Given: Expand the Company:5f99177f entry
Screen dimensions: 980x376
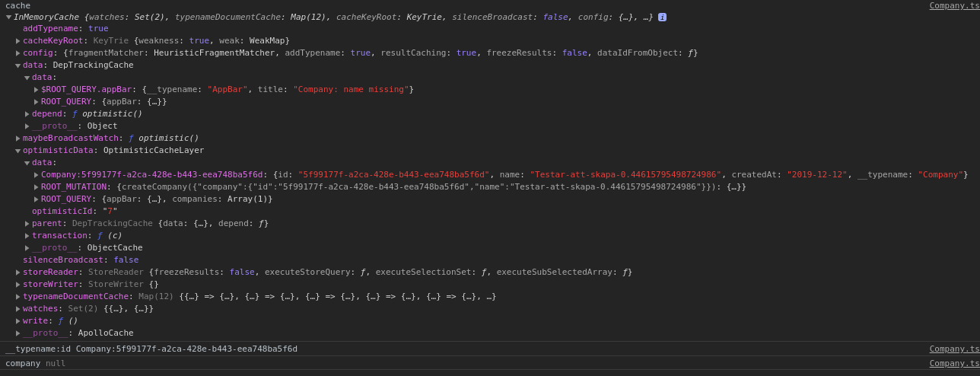Looking at the screenshot, I should click(x=37, y=175).
